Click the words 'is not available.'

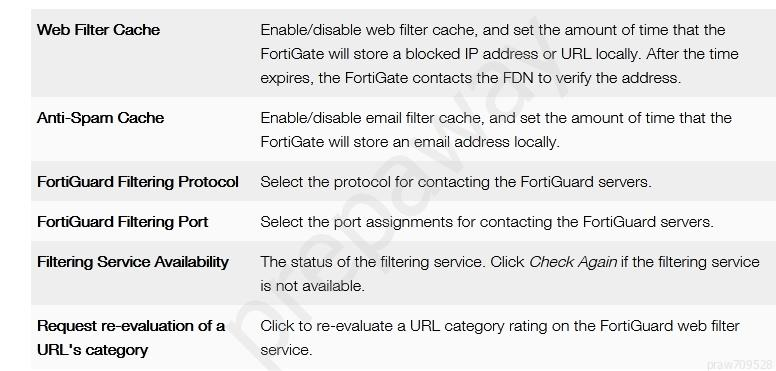(x=312, y=286)
